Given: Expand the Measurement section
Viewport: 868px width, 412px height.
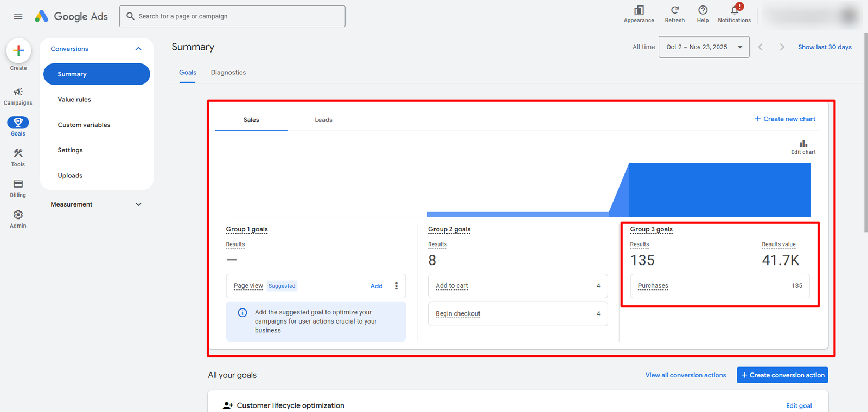Looking at the screenshot, I should point(138,204).
